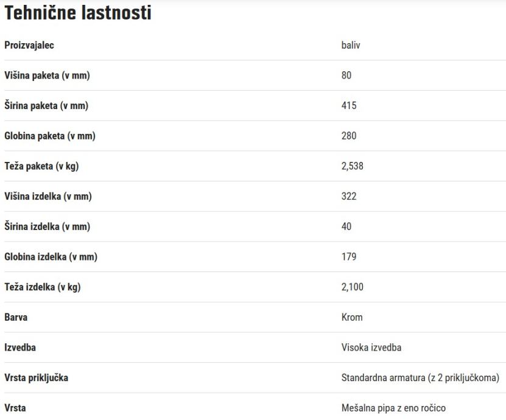The image size is (506, 420).
Task: Select the Teža paketa label
Action: point(41,166)
